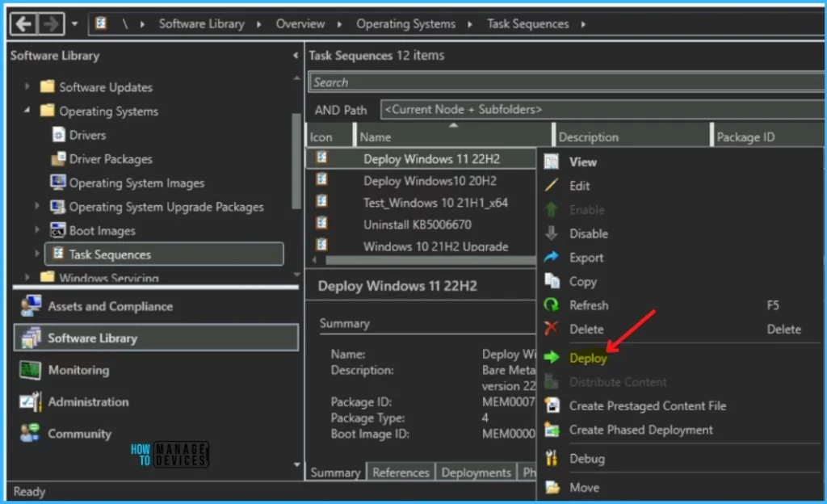Sort by the Package ID column header
Image resolution: width=827 pixels, height=504 pixels.
click(x=769, y=137)
